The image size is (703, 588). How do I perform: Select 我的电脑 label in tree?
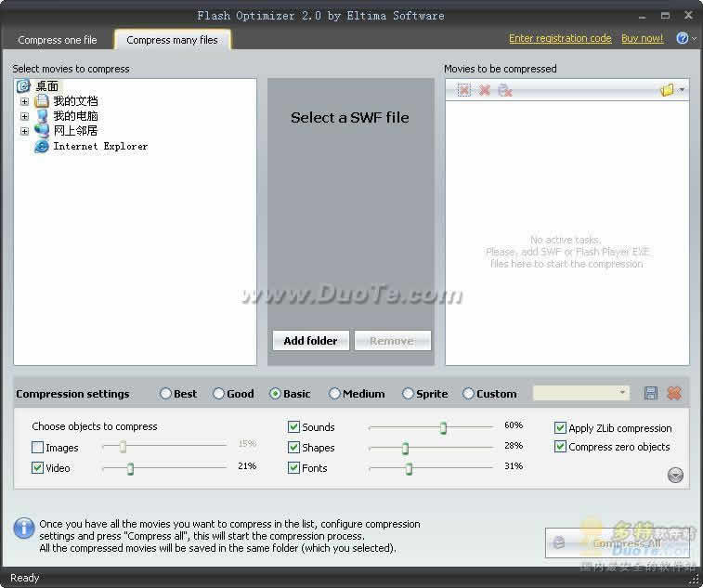tap(75, 116)
